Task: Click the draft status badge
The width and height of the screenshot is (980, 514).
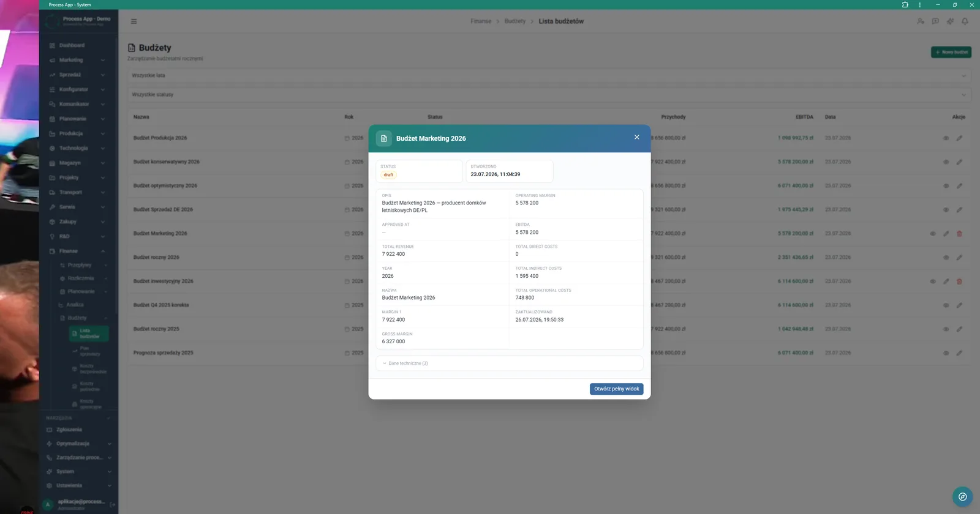Action: 389,175
